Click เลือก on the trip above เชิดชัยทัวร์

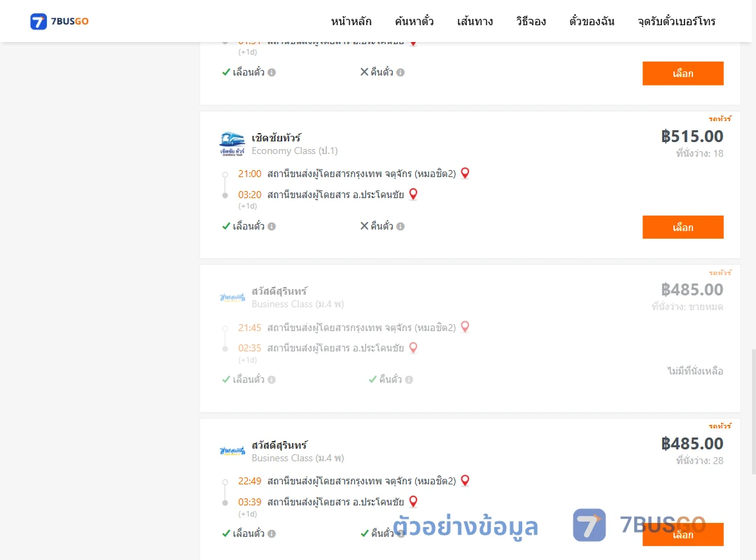click(682, 73)
